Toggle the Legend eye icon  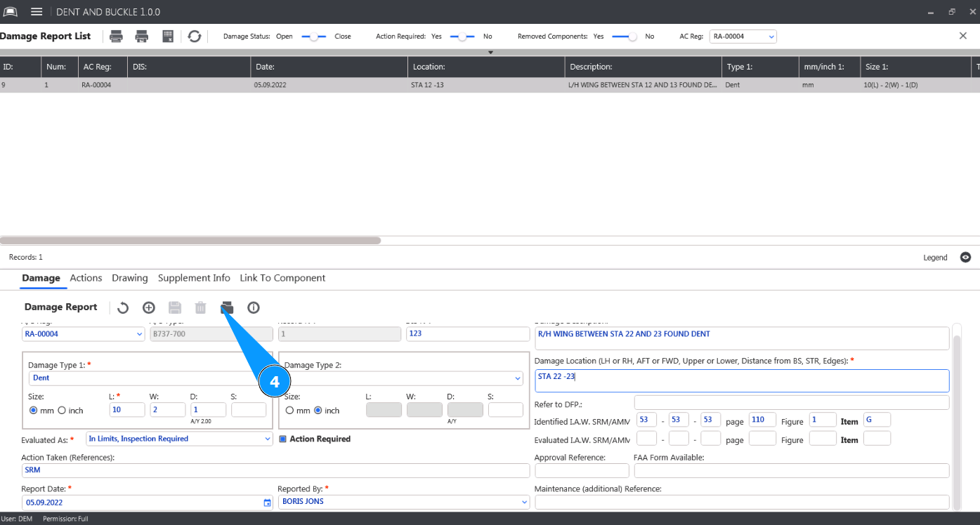[x=965, y=258]
